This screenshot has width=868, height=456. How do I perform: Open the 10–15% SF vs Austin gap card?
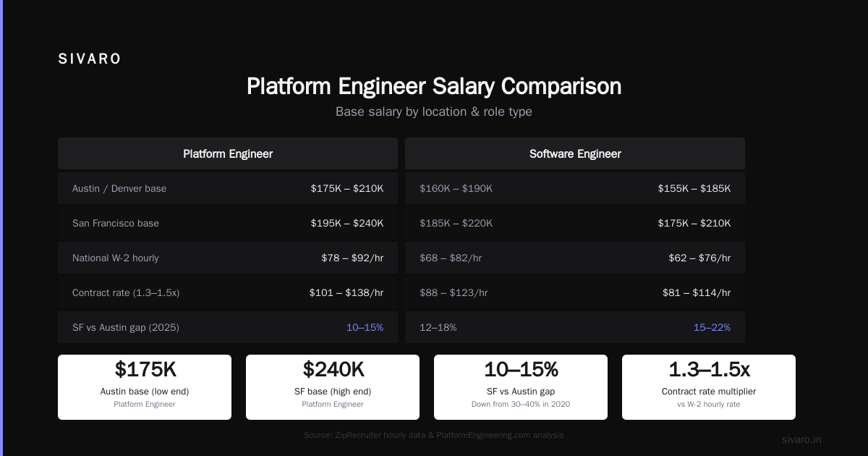point(521,387)
